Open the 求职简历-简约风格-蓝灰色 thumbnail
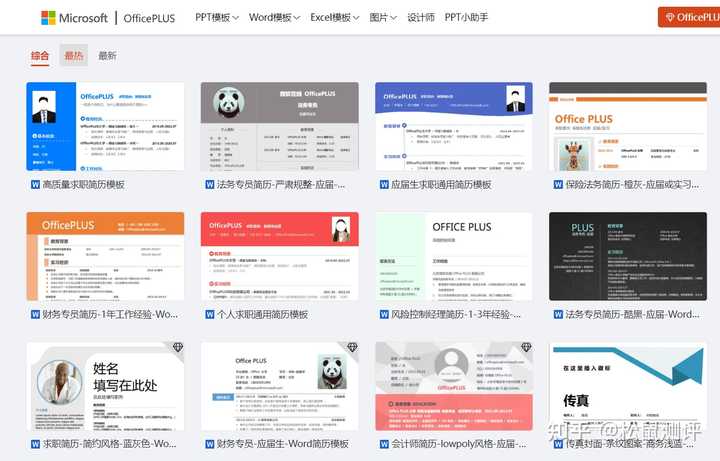The height and width of the screenshot is (461, 720). (x=105, y=386)
